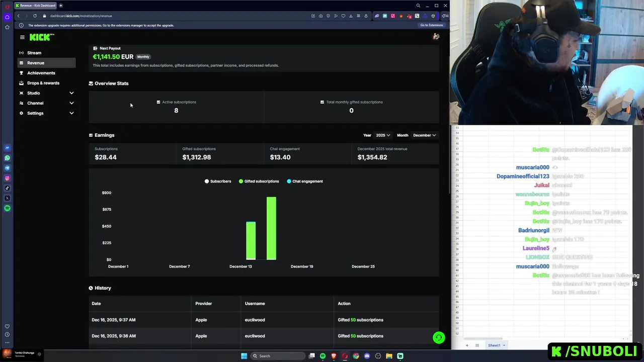Open Telegram in Opera sidebar
This screenshot has width=644, height=362.
[7, 168]
